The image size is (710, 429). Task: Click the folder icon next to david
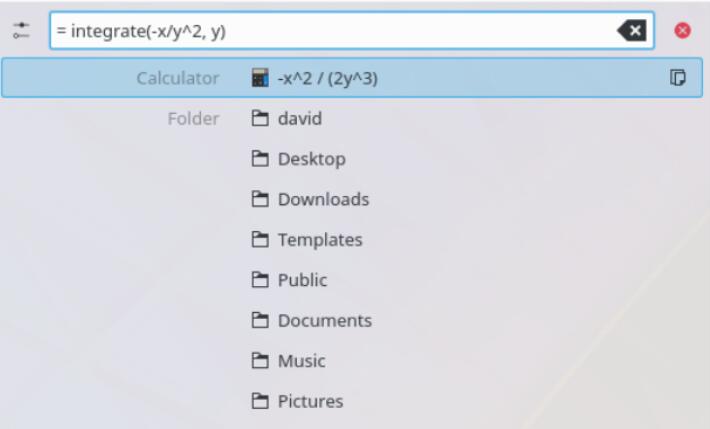click(260, 119)
